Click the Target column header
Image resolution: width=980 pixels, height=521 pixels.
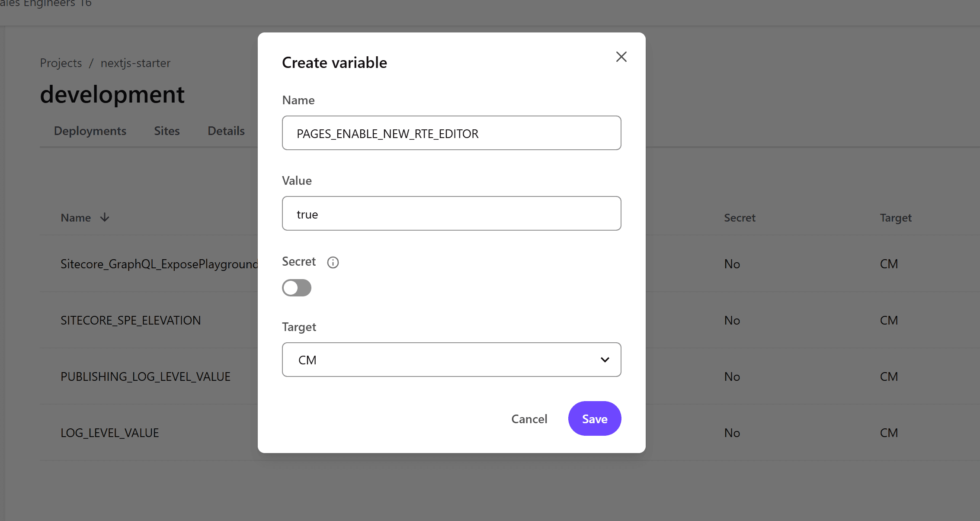pyautogui.click(x=895, y=218)
